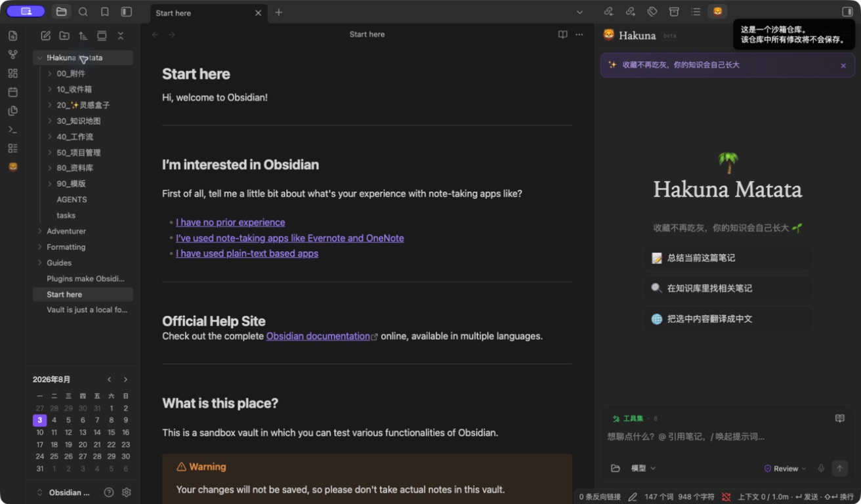Collapse all folders in explorer

pos(121,36)
